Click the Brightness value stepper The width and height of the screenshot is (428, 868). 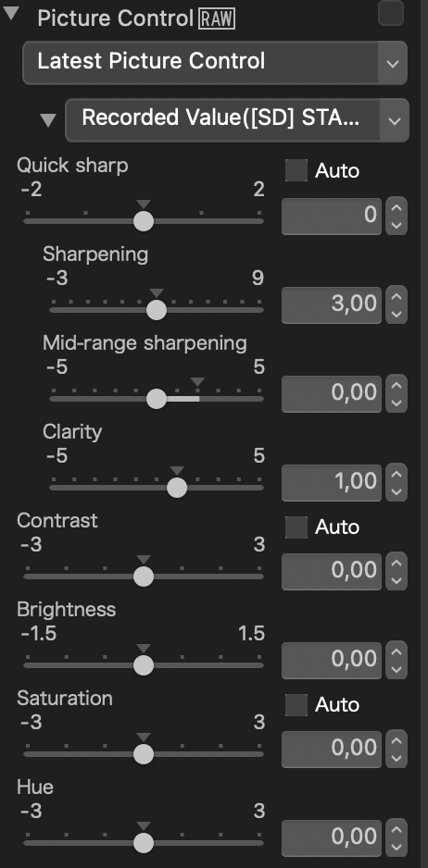click(x=397, y=661)
